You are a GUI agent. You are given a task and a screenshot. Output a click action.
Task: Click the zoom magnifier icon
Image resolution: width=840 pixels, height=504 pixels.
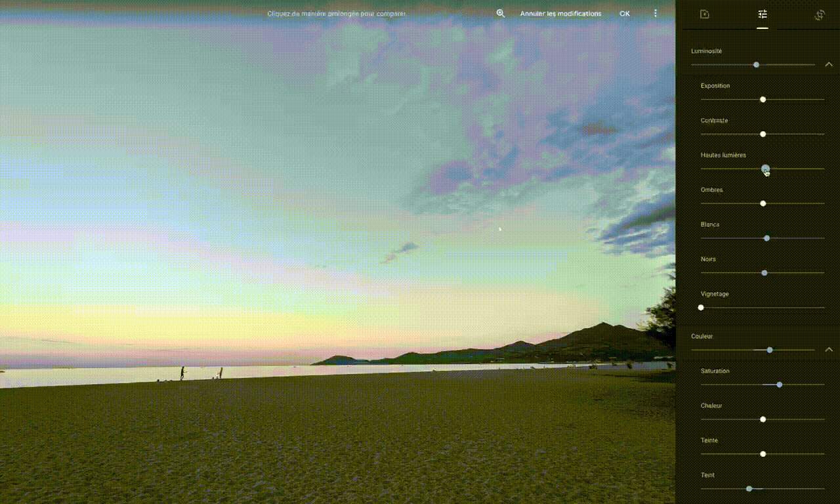point(501,13)
